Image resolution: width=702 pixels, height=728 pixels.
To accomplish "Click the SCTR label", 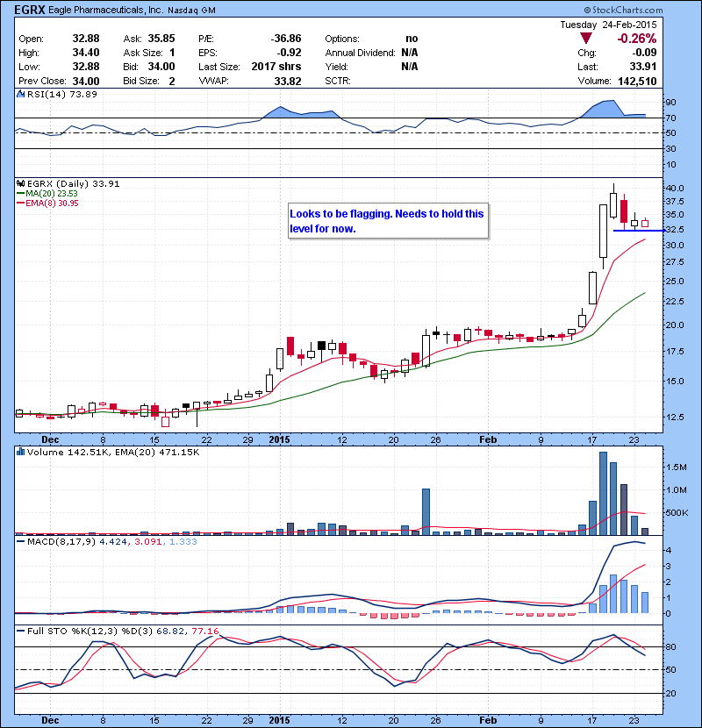I will [x=338, y=82].
